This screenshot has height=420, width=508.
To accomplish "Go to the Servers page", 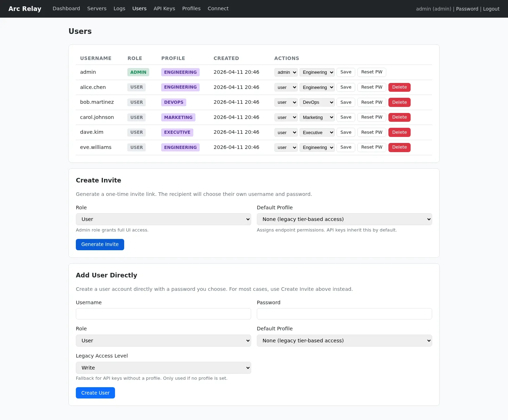I will (97, 8).
